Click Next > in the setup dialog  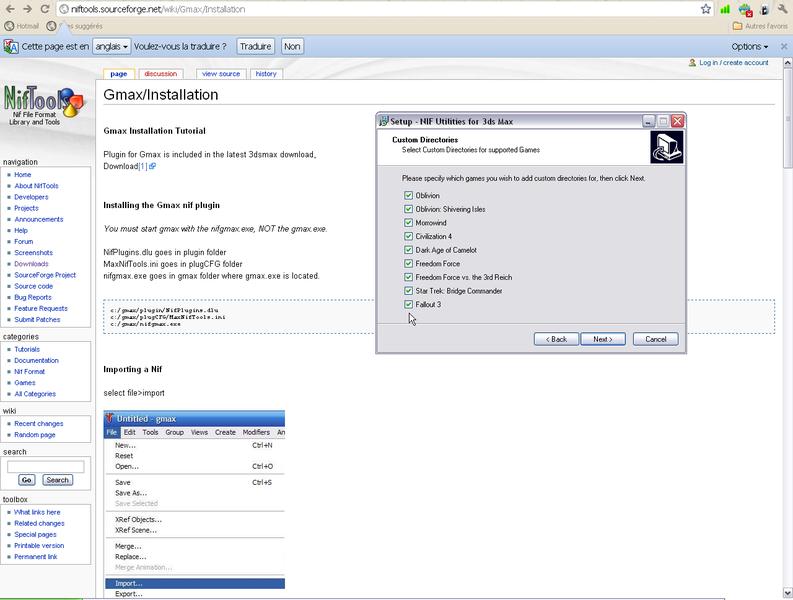coord(603,339)
